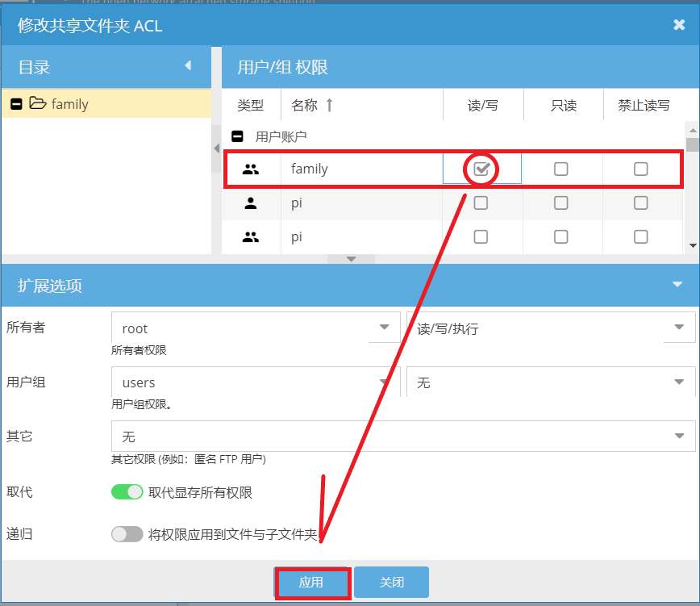Click the 禁止读写 column header
700x606 pixels.
[644, 105]
